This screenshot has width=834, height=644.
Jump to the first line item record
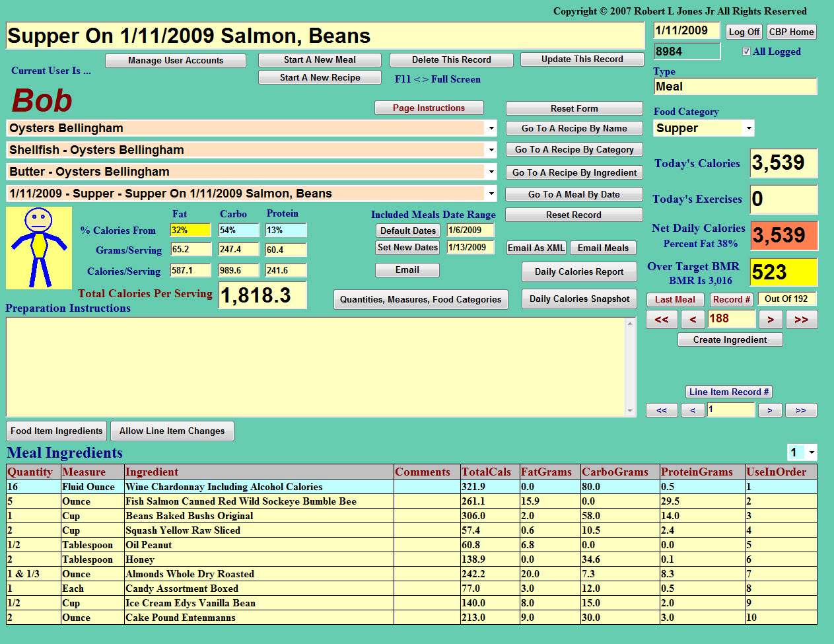[x=662, y=410]
